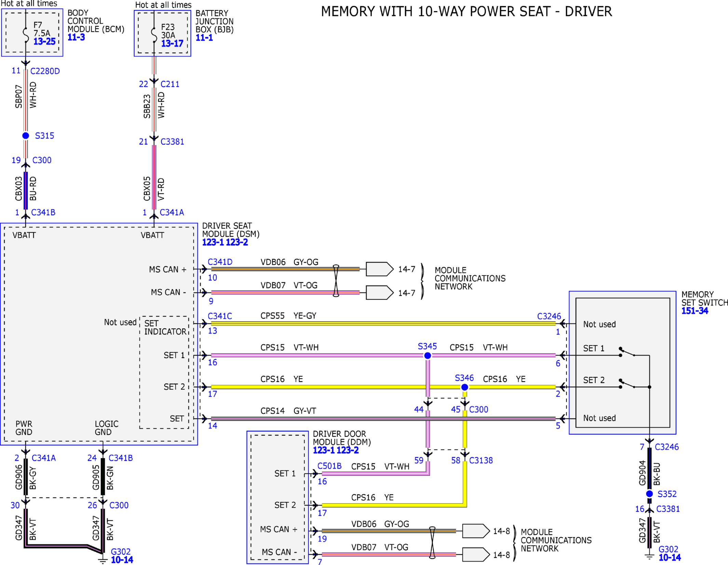The width and height of the screenshot is (728, 565).
Task: Select the SBP07 wire label
Action: tap(18, 97)
